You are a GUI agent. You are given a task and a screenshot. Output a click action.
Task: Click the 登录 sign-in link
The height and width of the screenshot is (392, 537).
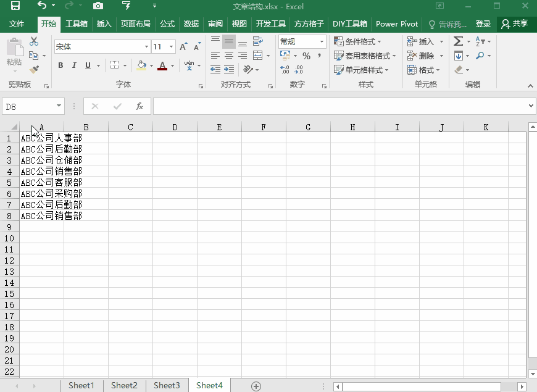coord(483,24)
